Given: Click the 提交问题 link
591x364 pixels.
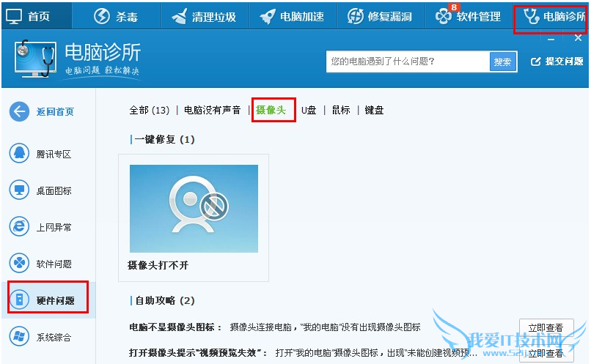Looking at the screenshot, I should [x=557, y=62].
